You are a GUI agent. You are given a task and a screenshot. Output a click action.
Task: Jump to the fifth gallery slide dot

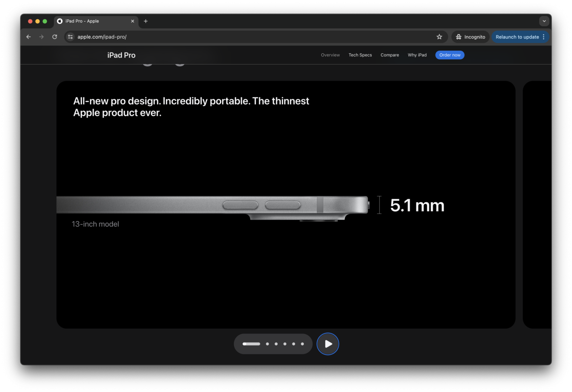(x=294, y=344)
